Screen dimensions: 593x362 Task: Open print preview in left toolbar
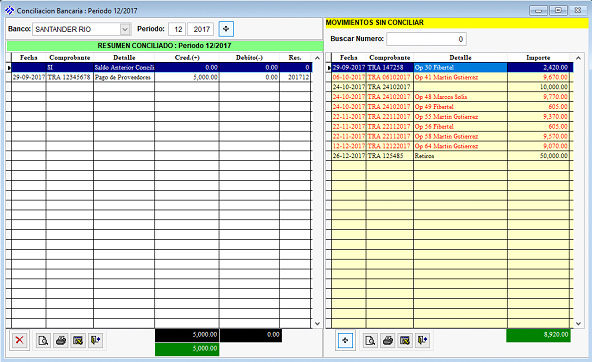point(43,340)
